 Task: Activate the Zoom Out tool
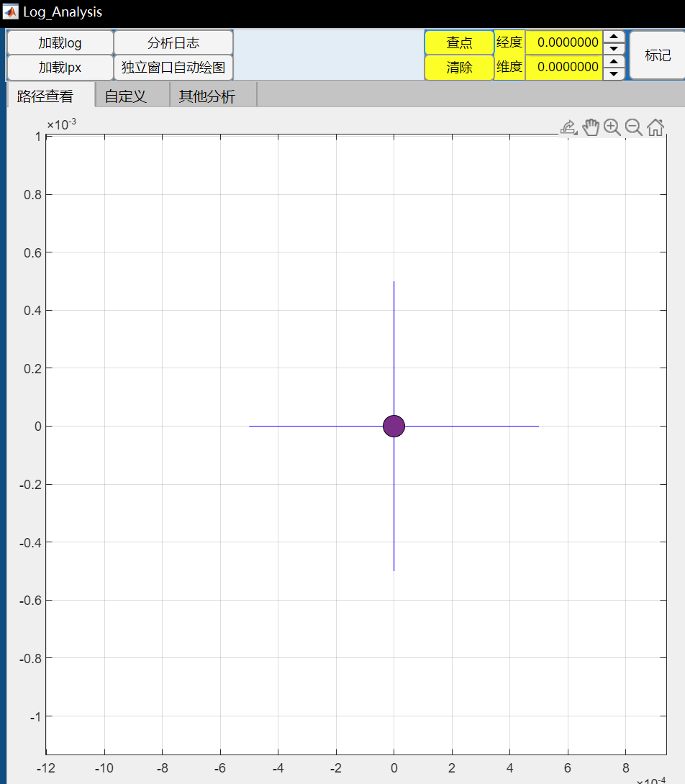pyautogui.click(x=634, y=128)
